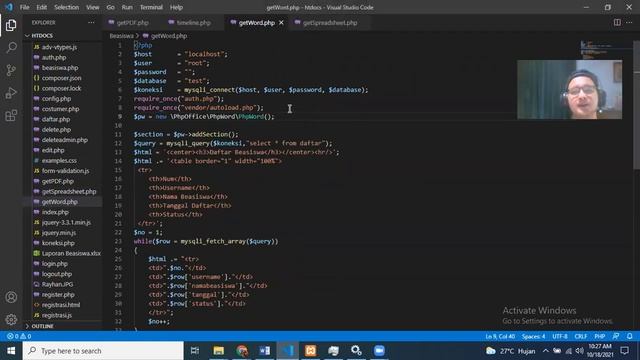Open Word from taskbar

point(264,351)
